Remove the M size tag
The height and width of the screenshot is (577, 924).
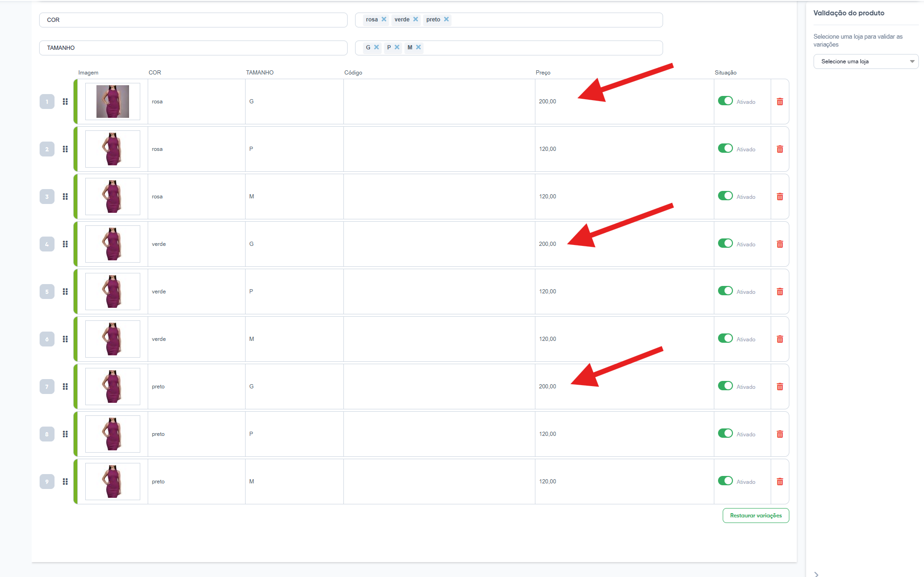[x=418, y=48]
